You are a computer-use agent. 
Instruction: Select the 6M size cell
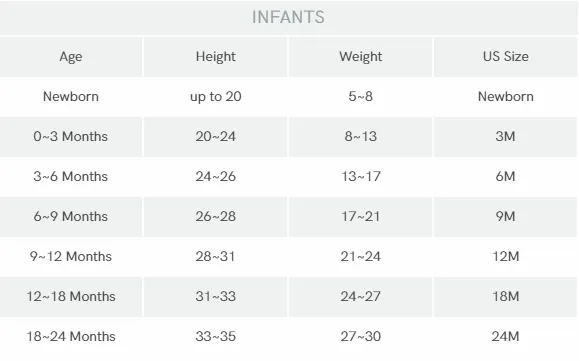506,176
